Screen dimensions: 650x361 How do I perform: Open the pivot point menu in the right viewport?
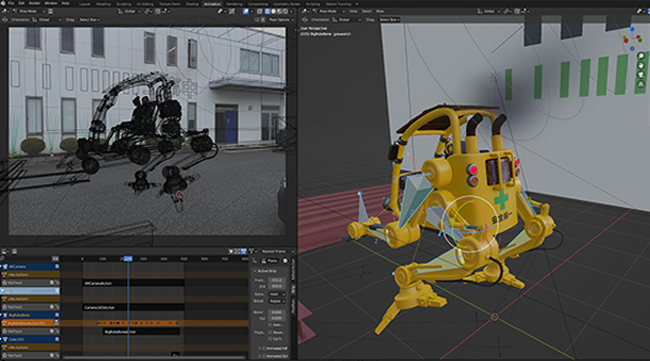(x=507, y=11)
